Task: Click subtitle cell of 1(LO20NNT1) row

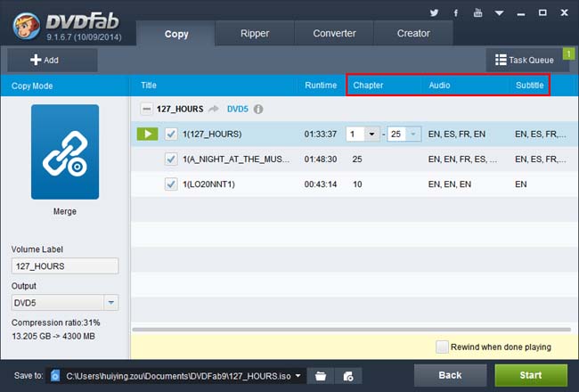Action: pyautogui.click(x=521, y=184)
